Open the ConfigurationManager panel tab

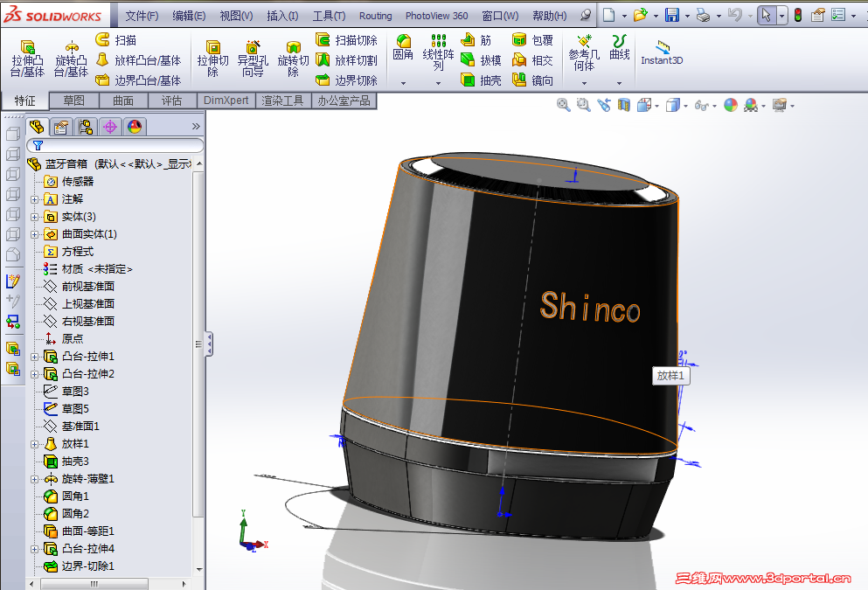86,127
